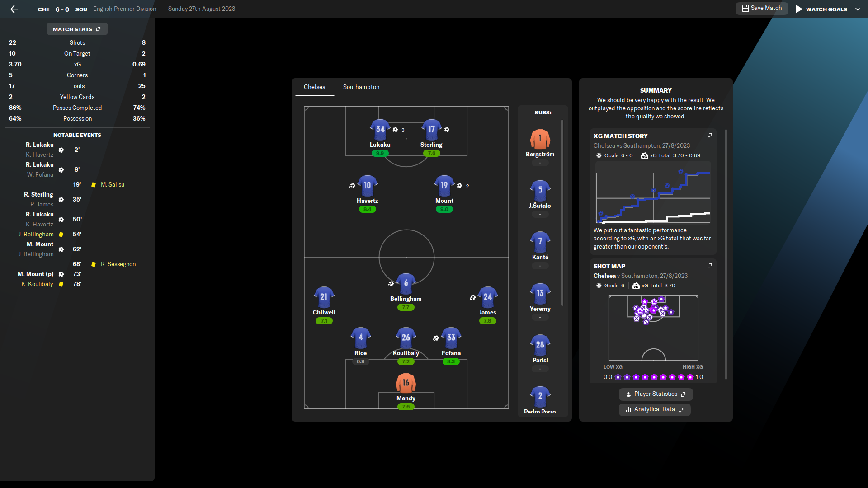Open the Analytical Data button
Screen dimensions: 868x488
click(654, 409)
